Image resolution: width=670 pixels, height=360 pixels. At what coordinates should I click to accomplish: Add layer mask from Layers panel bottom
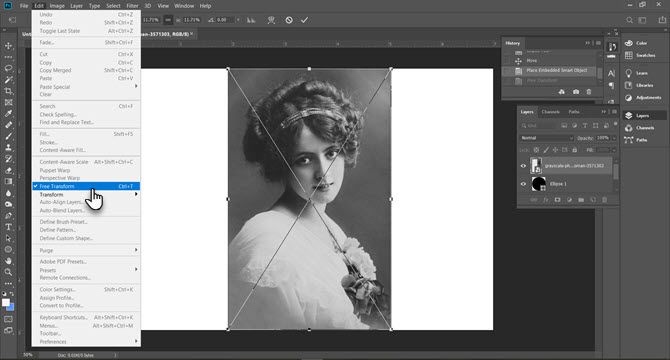(558, 200)
